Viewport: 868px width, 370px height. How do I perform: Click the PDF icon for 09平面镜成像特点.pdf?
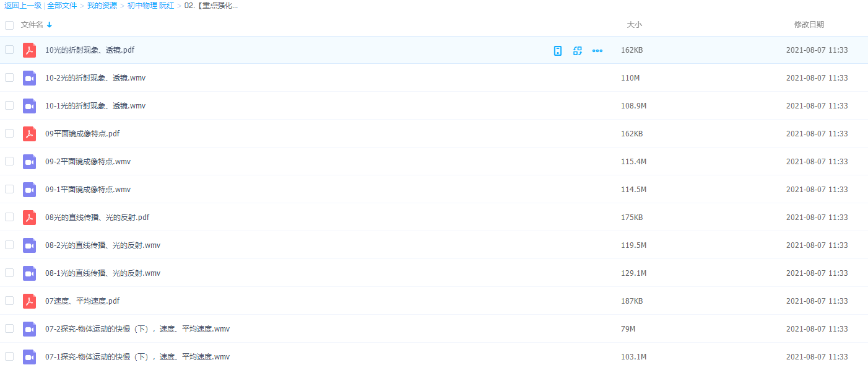pyautogui.click(x=29, y=134)
